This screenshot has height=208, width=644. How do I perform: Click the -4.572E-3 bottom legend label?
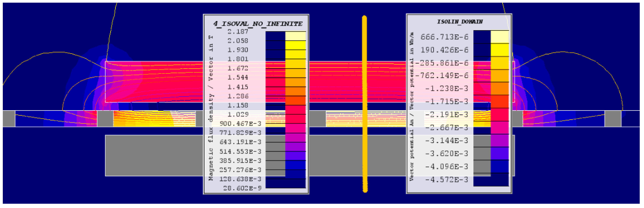[x=446, y=180]
